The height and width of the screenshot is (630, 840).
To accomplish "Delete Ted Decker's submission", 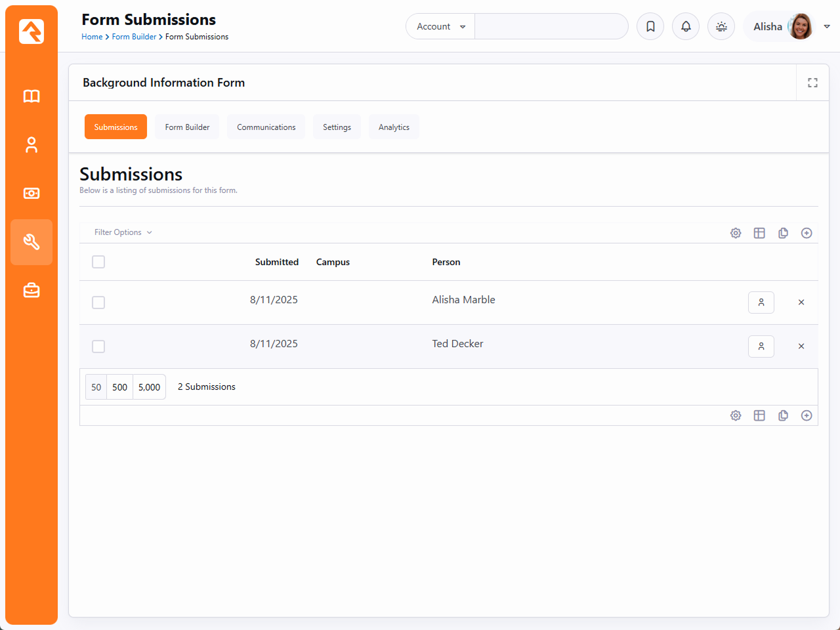I will coord(801,346).
